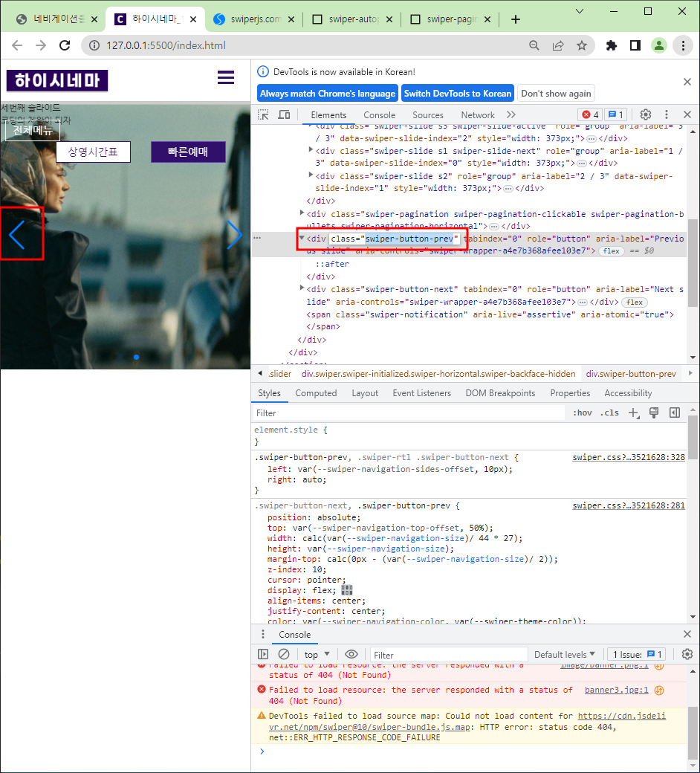This screenshot has height=773, width=700.
Task: Click the next slide arrow
Action: click(234, 235)
